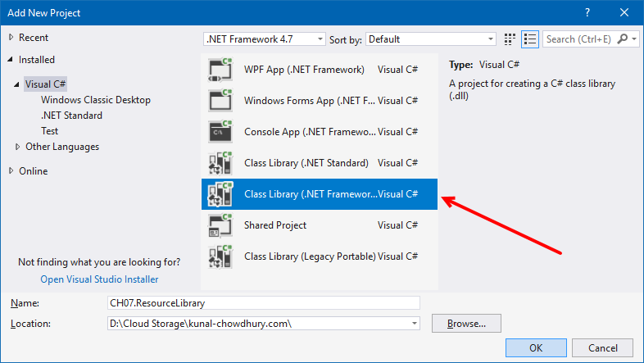Image resolution: width=644 pixels, height=363 pixels.
Task: Open the Sort by Default dropdown
Action: 491,39
